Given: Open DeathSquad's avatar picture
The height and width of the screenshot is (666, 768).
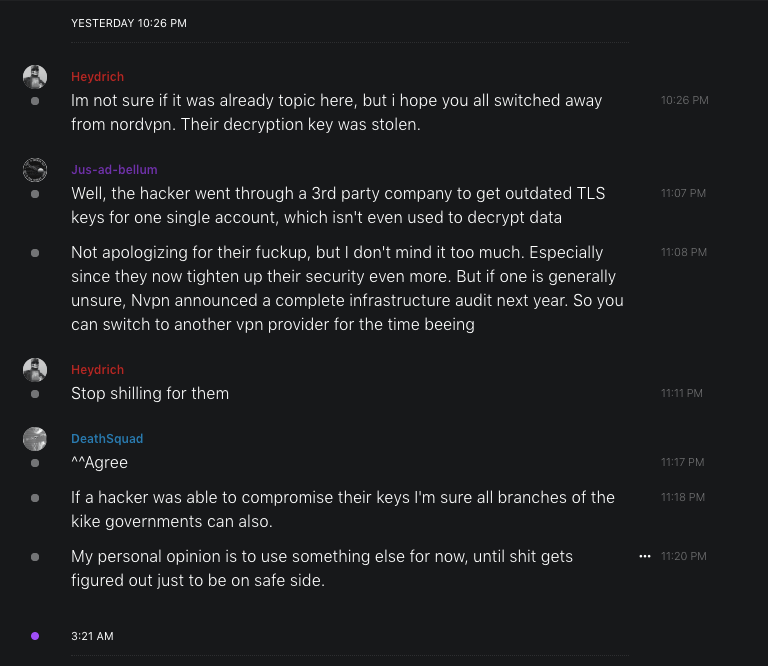Looking at the screenshot, I should pos(35,439).
